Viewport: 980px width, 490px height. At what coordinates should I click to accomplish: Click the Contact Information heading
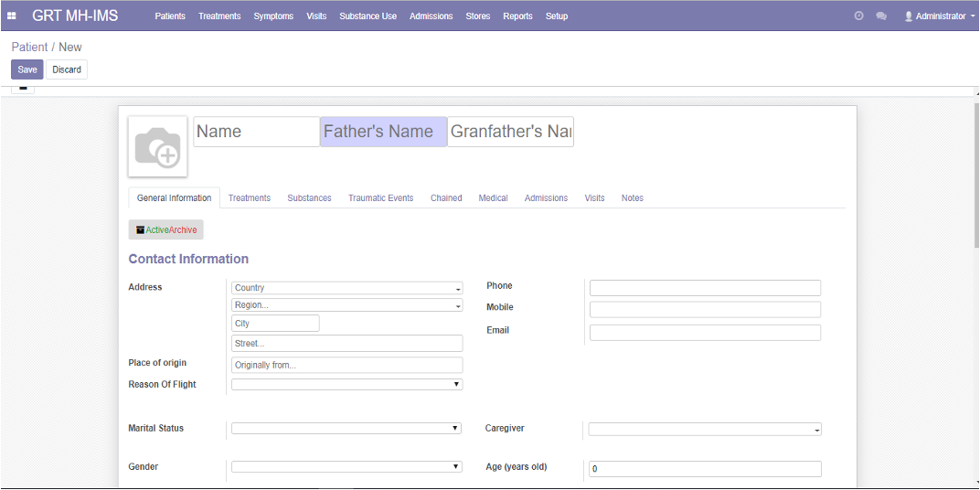coord(188,259)
